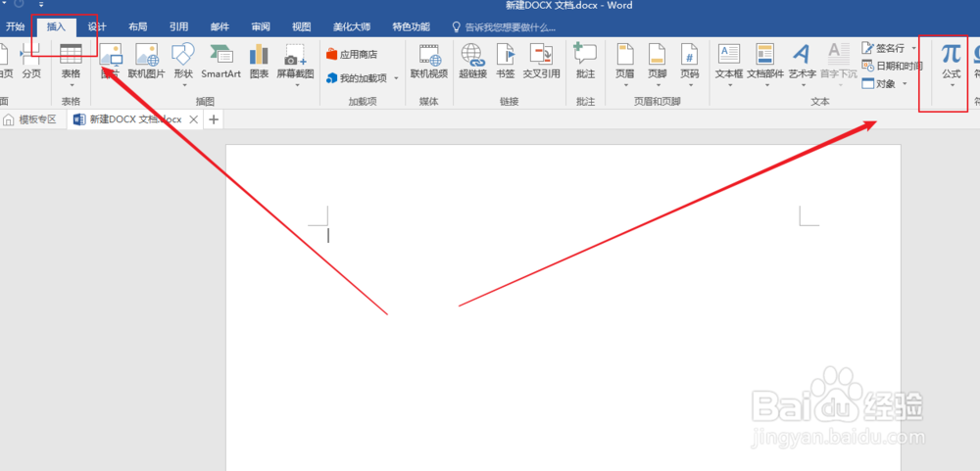The width and height of the screenshot is (980, 471).
Task: Open 文档部件 quick parts menu
Action: click(x=765, y=65)
